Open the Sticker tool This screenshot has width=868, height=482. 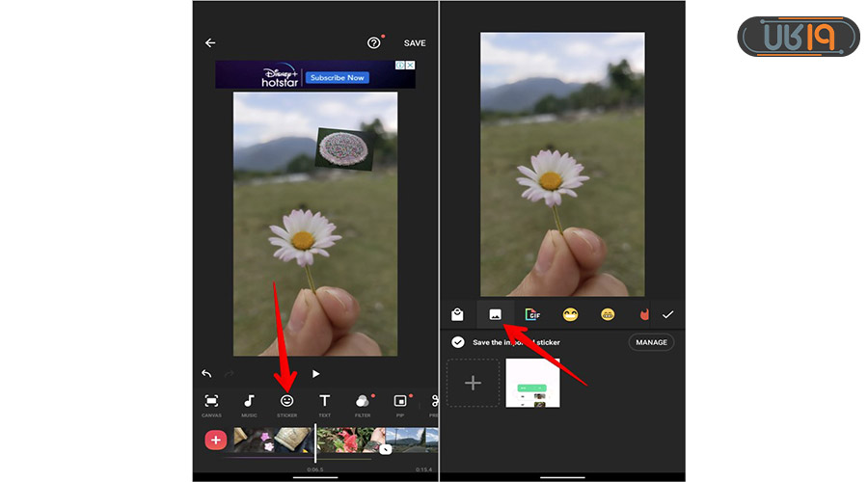(x=286, y=404)
